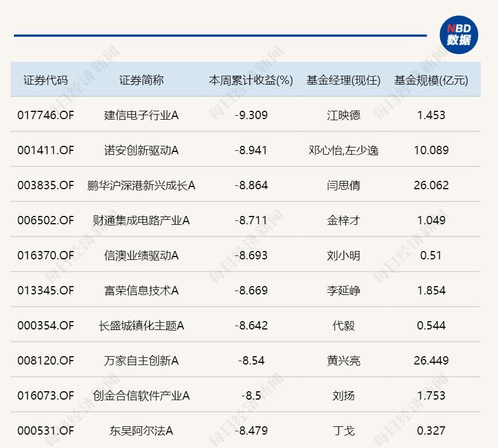The image size is (498, 448).
Task: Click manager name 代毅
Action: (x=343, y=326)
